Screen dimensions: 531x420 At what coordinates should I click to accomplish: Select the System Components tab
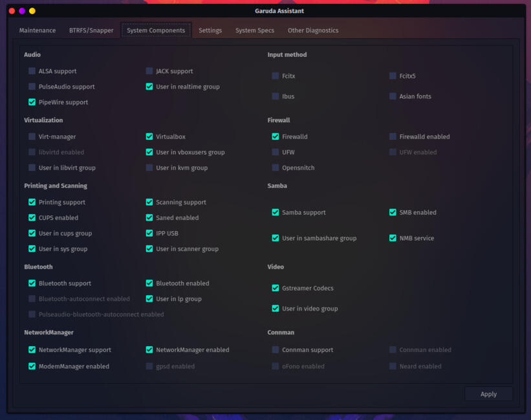pos(156,30)
